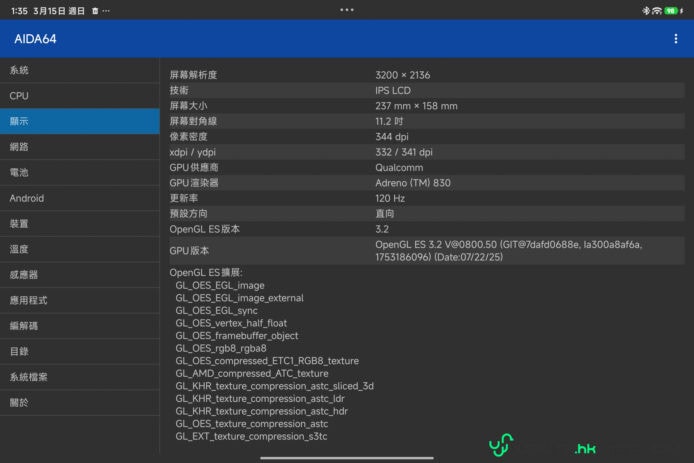Tap the GPU版本 row
694x463 pixels.
tap(425, 250)
